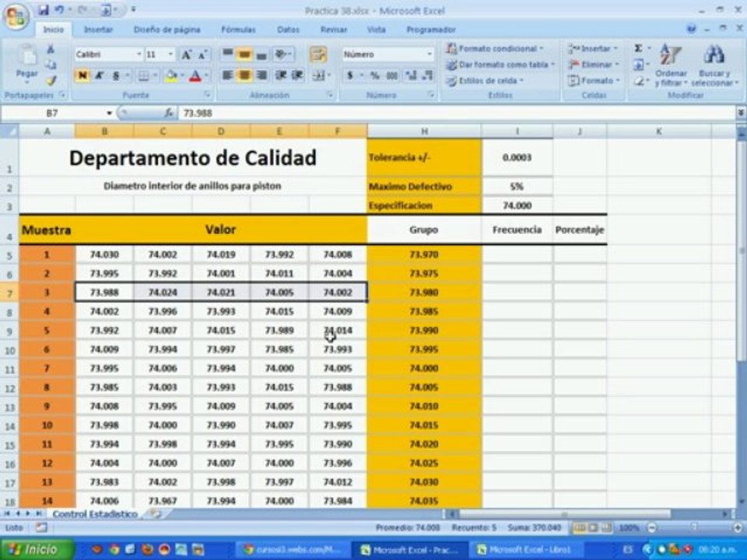Activate the Format Painter brush
The height and width of the screenshot is (560, 747).
click(x=51, y=80)
